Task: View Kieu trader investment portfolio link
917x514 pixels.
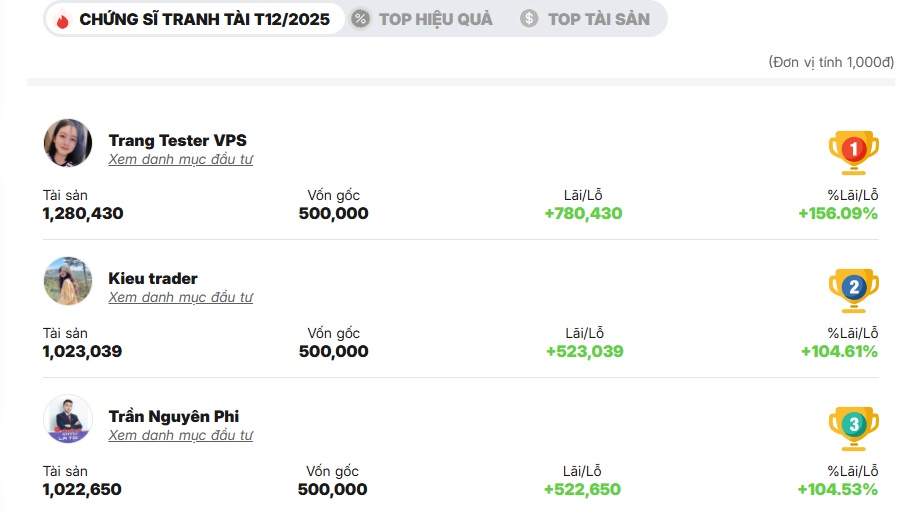Action: [180, 297]
